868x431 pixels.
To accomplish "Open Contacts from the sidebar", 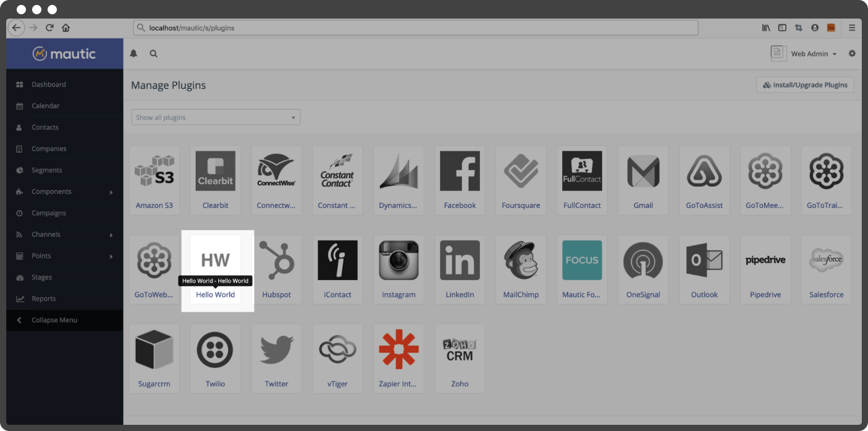I will (65, 127).
